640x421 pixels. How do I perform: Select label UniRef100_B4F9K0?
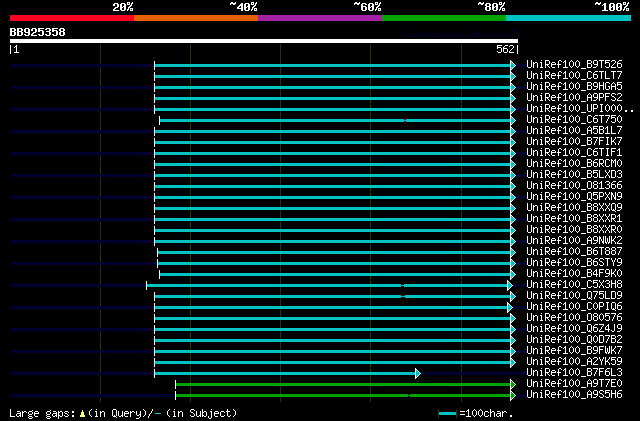coord(574,274)
